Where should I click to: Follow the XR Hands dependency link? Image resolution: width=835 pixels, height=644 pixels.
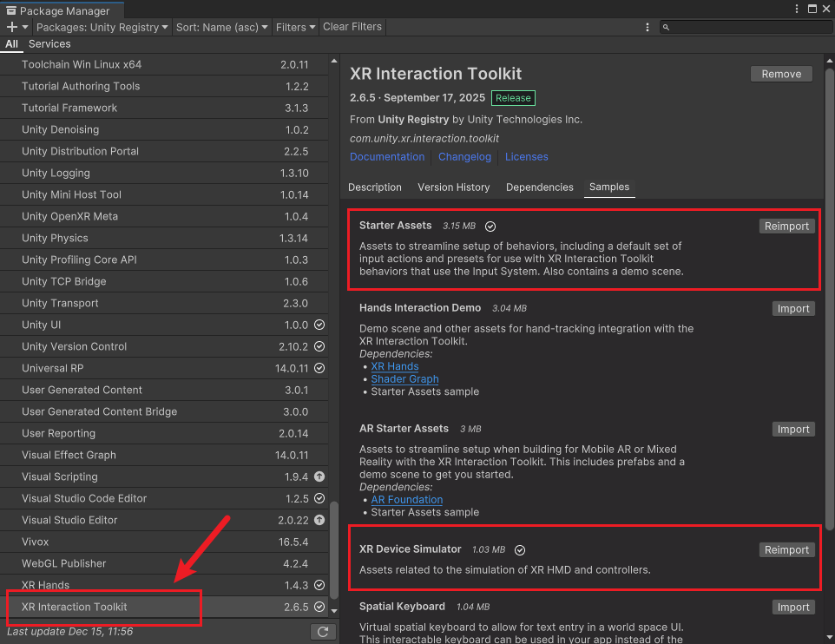point(395,366)
